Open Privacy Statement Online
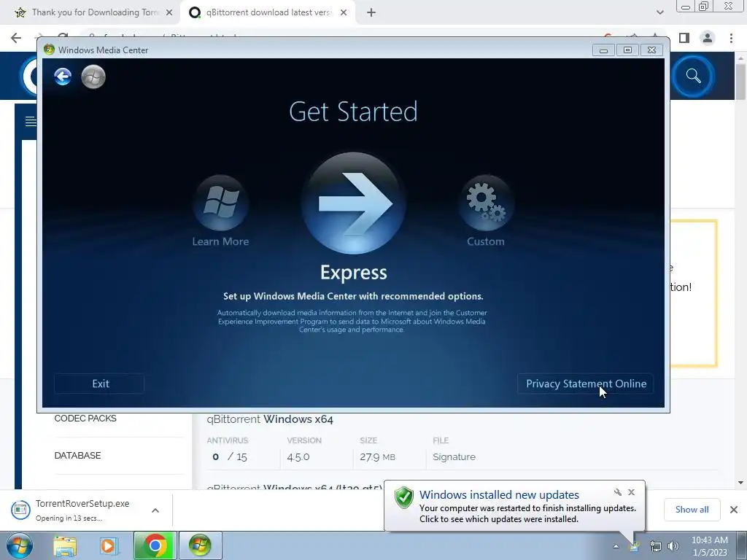 [x=586, y=384]
